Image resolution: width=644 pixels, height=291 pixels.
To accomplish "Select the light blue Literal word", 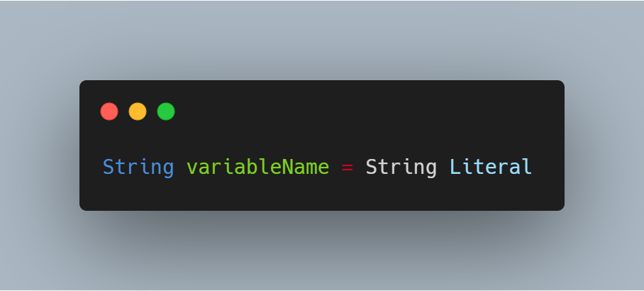I will (x=490, y=168).
